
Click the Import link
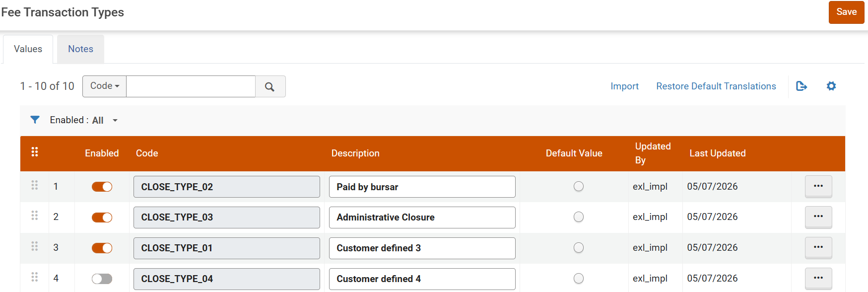(x=624, y=86)
